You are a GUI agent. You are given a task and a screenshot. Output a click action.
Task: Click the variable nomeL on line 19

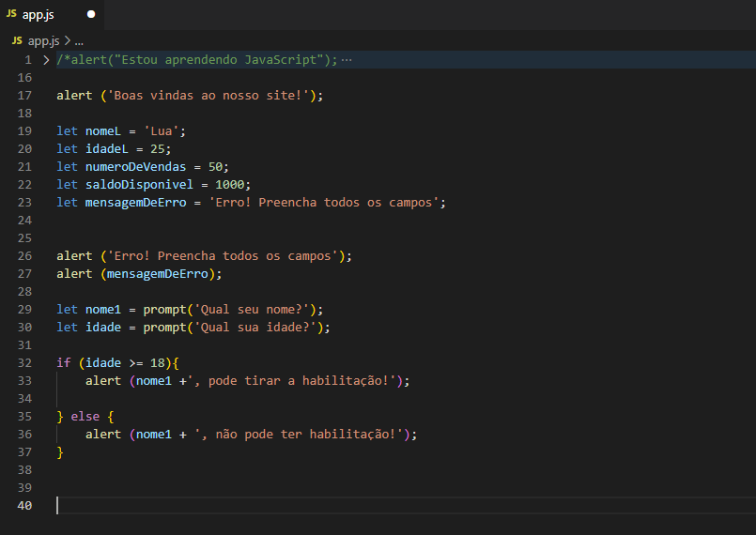tap(103, 131)
